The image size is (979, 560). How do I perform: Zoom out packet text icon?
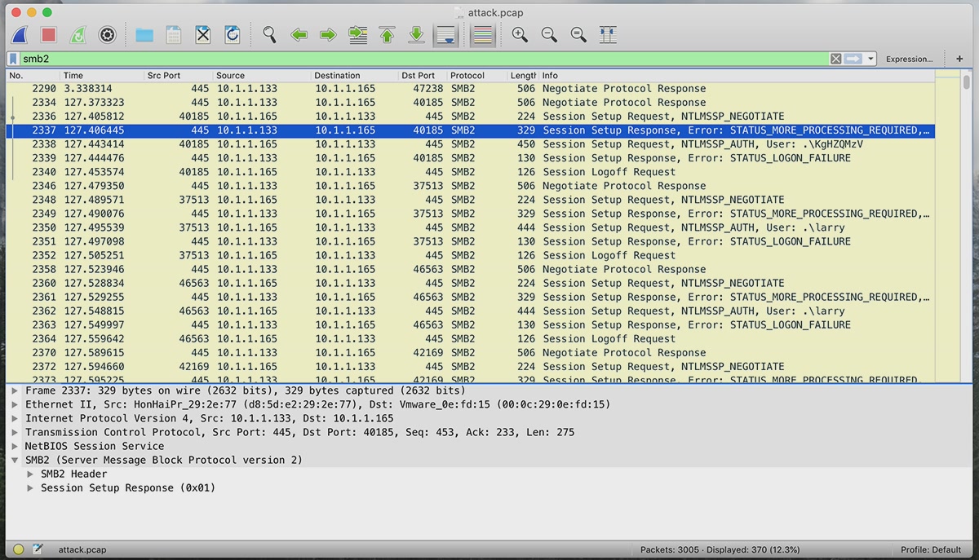click(x=549, y=35)
